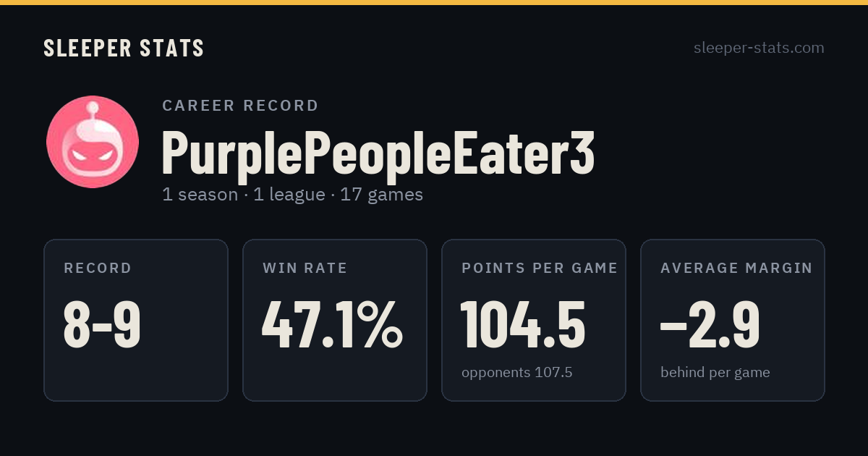
Task: Click the orange accent bar at top
Action: [x=434, y=2]
